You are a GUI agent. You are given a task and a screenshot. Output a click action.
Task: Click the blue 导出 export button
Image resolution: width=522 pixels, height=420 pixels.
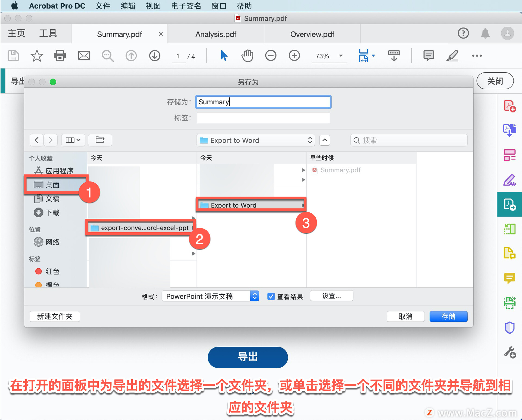[x=248, y=357]
